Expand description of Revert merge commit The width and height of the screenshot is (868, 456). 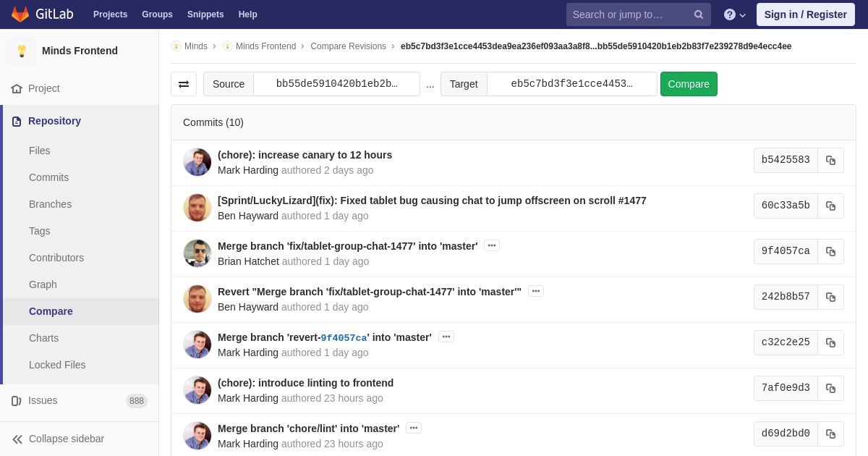pos(536,291)
